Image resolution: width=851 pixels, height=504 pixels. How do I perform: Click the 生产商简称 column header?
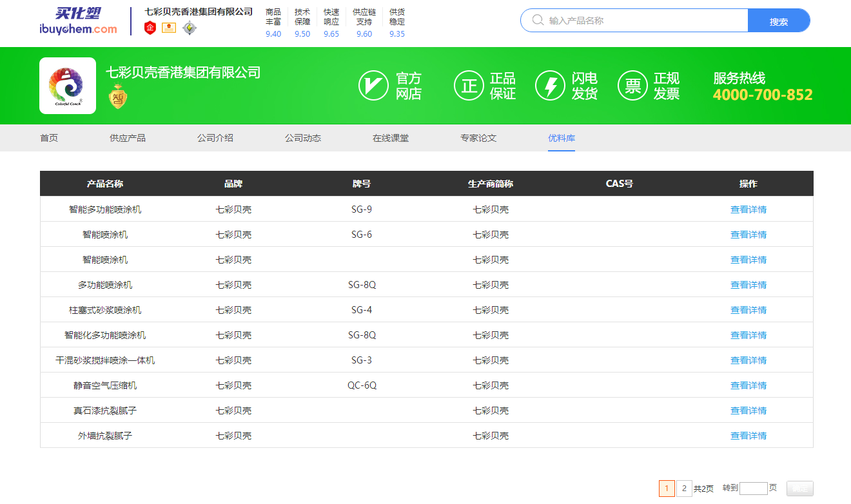pyautogui.click(x=491, y=184)
